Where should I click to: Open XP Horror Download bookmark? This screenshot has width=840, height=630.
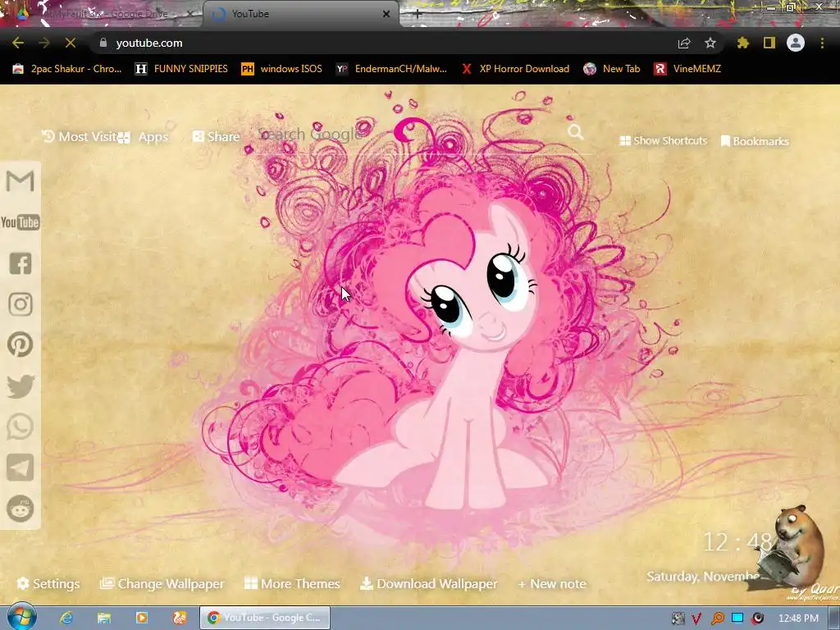click(x=515, y=69)
